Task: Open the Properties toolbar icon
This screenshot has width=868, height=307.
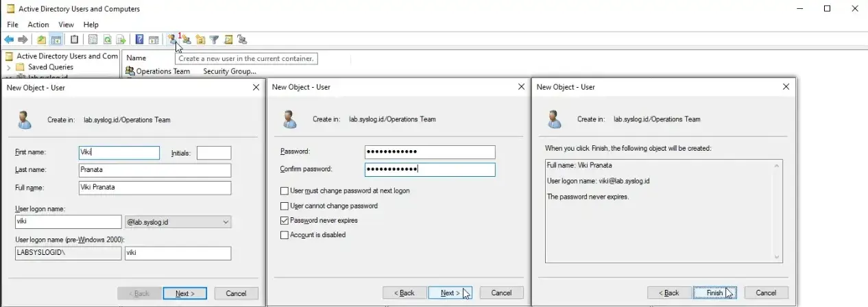Action: pos(93,40)
